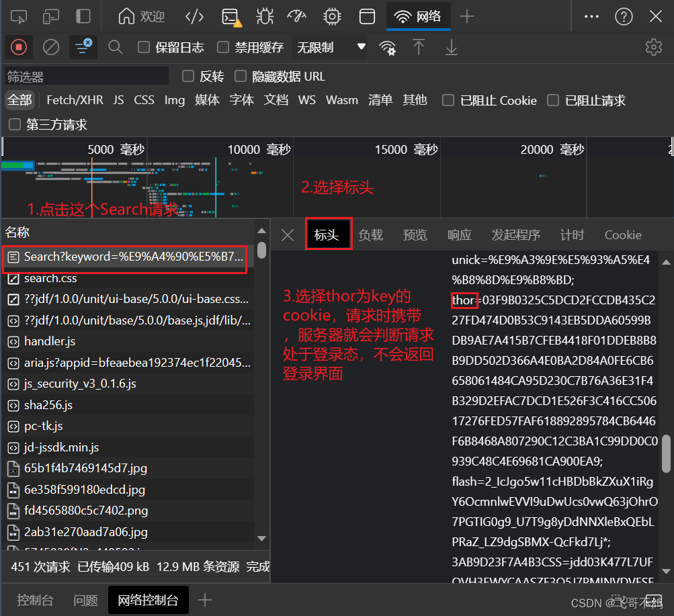Add a new tool with plus icon
The width and height of the screenshot is (674, 616).
(x=467, y=17)
